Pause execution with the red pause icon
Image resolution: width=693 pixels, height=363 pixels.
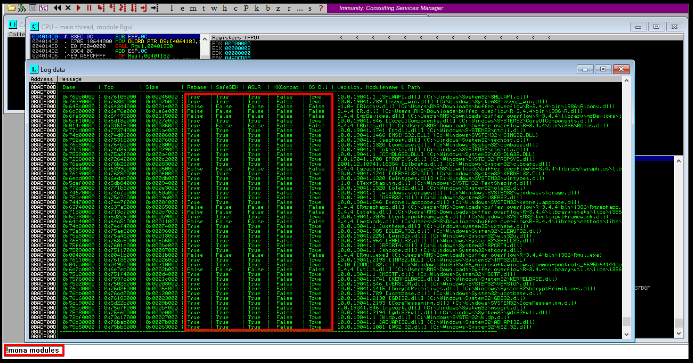coord(89,8)
